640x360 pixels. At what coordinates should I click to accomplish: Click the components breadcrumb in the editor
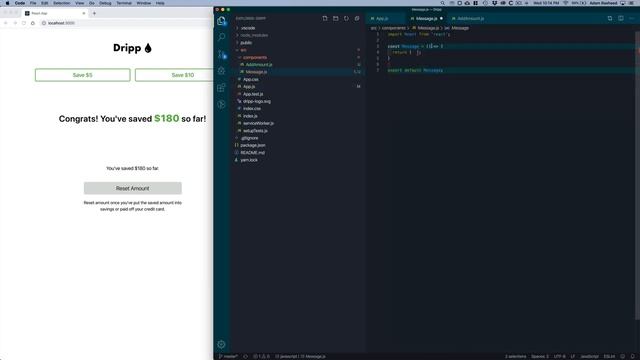coord(393,28)
